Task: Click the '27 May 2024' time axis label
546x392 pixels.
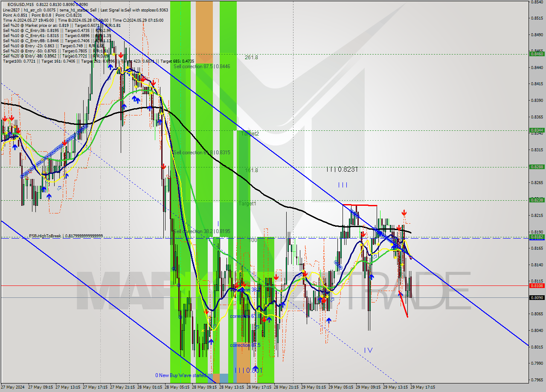Action: click(13, 387)
